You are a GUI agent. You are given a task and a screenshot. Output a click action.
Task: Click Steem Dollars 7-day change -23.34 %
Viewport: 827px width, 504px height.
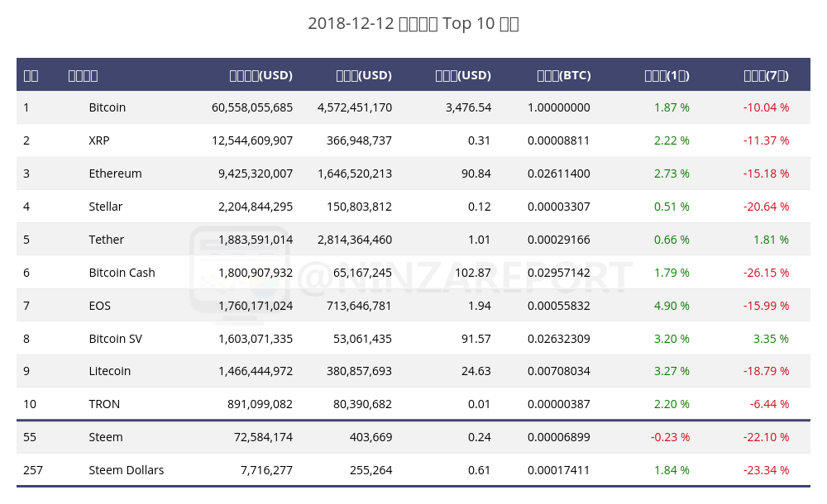[767, 470]
